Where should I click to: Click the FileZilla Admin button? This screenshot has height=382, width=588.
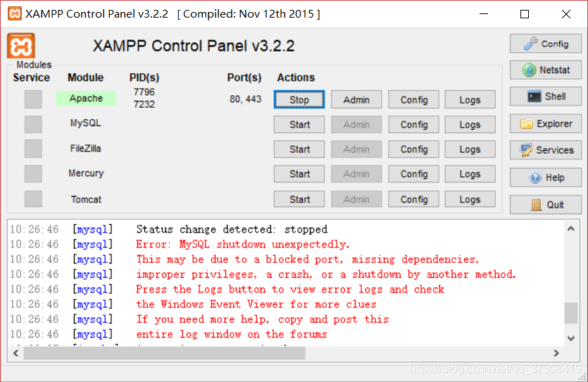tap(356, 149)
